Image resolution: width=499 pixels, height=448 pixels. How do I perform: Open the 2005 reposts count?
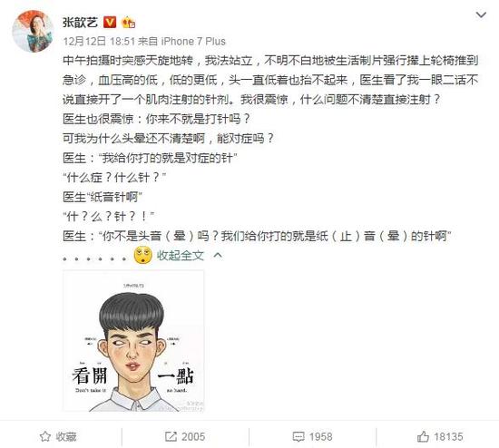click(193, 437)
